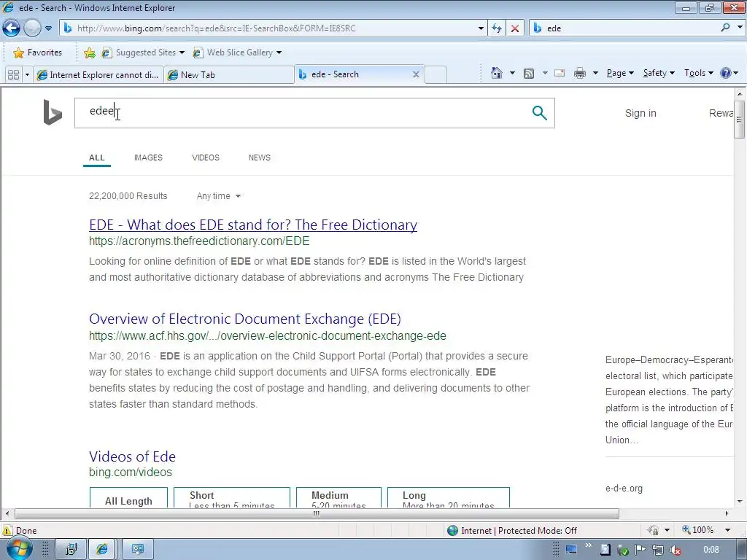Open EDE What does EDE stand for result

tap(253, 225)
